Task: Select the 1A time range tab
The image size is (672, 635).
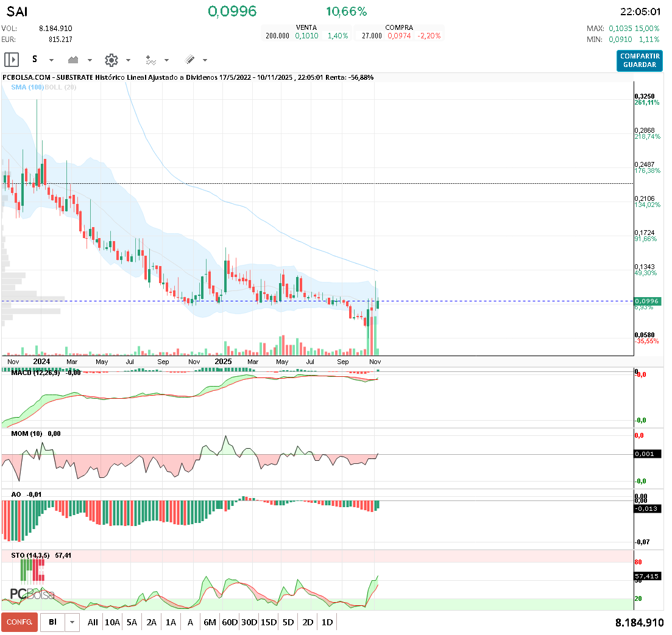Action: pyautogui.click(x=171, y=622)
